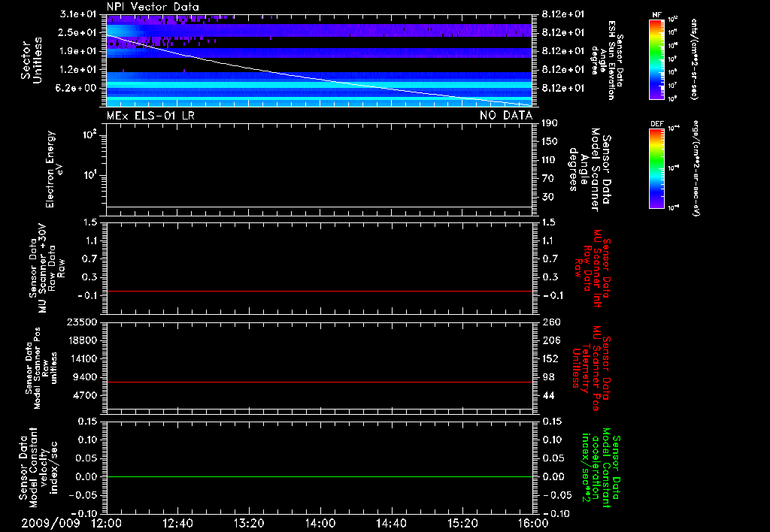Click the 14:40 time axis label
The height and width of the screenshot is (532, 770).
click(x=391, y=523)
